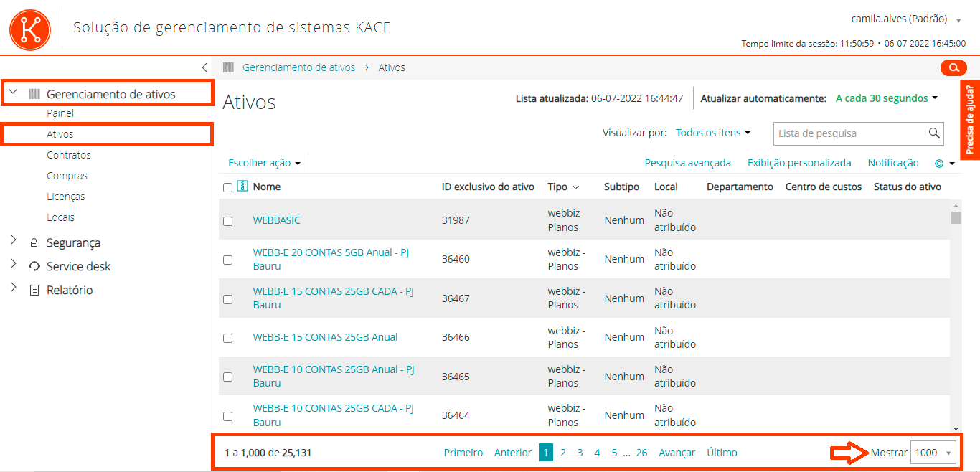The image size is (980, 472).
Task: Check the WEBBASIC row checkbox
Action: 227,221
